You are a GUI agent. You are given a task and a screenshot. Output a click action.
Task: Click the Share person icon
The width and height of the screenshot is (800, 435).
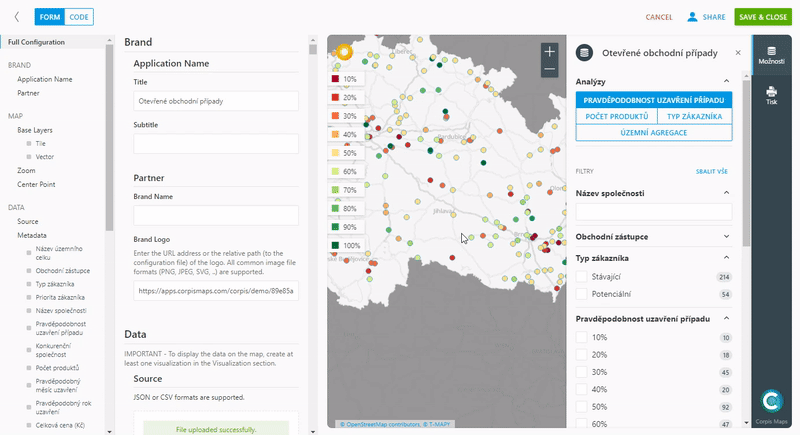pos(692,17)
